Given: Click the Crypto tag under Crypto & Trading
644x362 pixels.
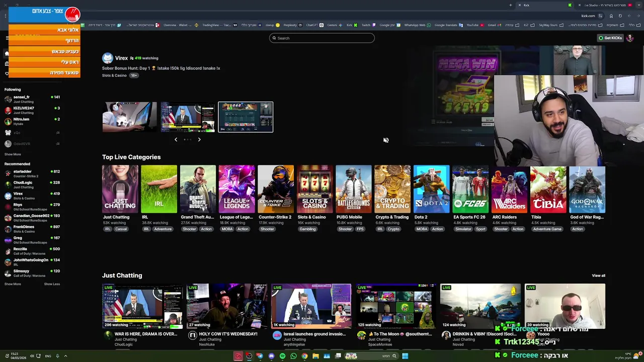Looking at the screenshot, I should click(393, 229).
